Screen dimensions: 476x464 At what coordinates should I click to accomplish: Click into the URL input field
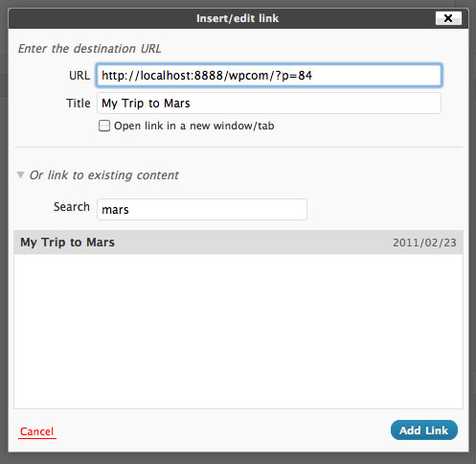click(269, 76)
